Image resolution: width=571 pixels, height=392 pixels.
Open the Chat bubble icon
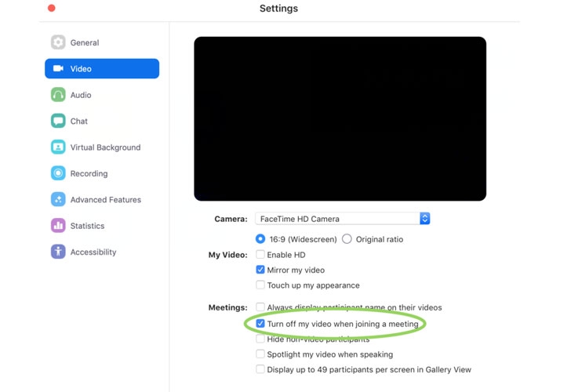pyautogui.click(x=58, y=121)
